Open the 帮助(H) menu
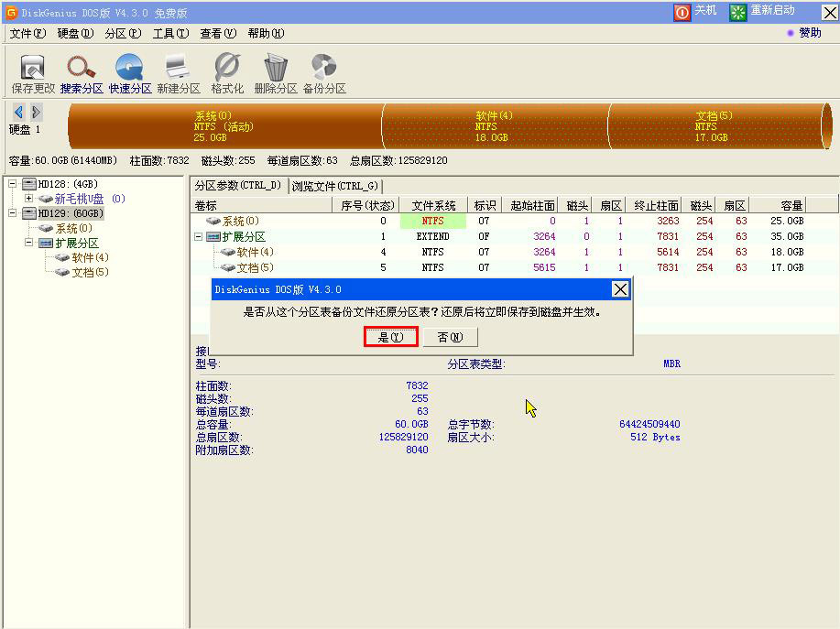The height and width of the screenshot is (629, 840). pos(267,34)
